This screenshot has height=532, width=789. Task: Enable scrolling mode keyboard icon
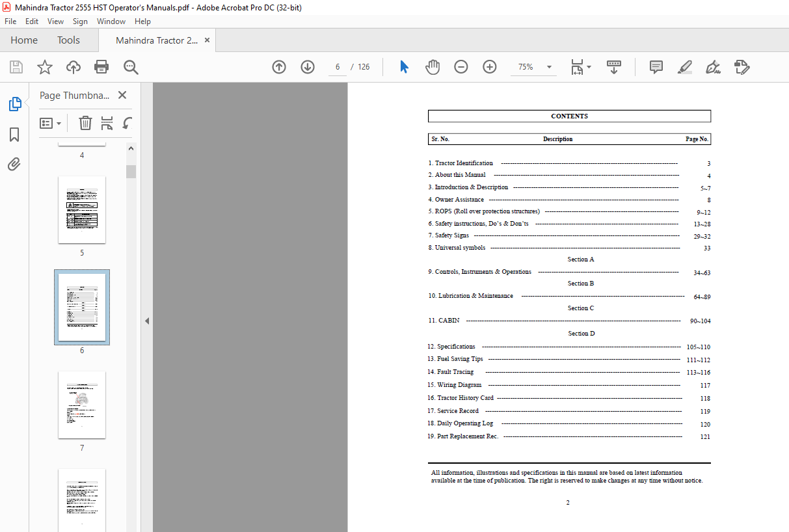point(614,67)
